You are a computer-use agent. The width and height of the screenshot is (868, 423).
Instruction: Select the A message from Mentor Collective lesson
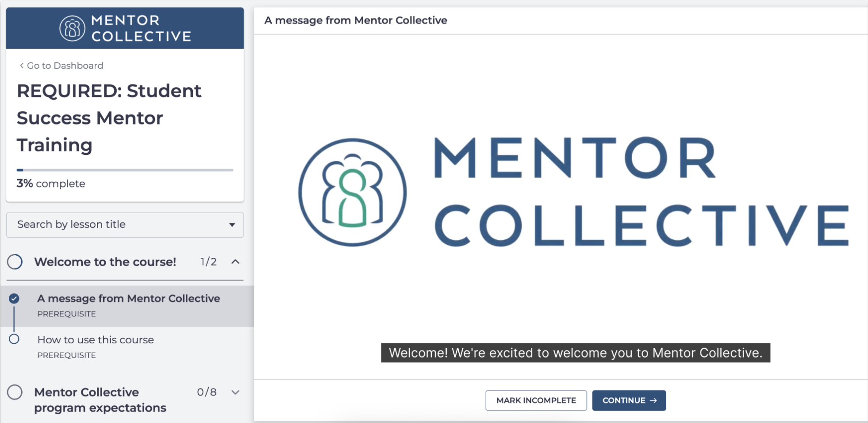[x=128, y=299]
